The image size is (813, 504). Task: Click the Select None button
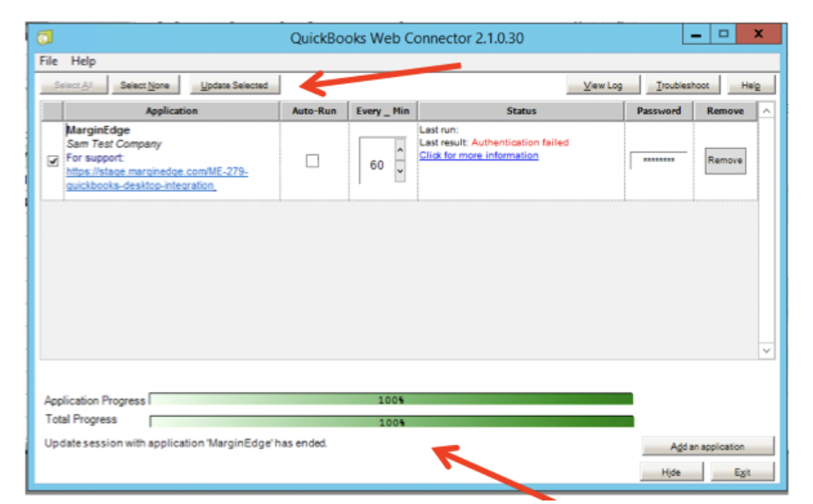(x=145, y=85)
